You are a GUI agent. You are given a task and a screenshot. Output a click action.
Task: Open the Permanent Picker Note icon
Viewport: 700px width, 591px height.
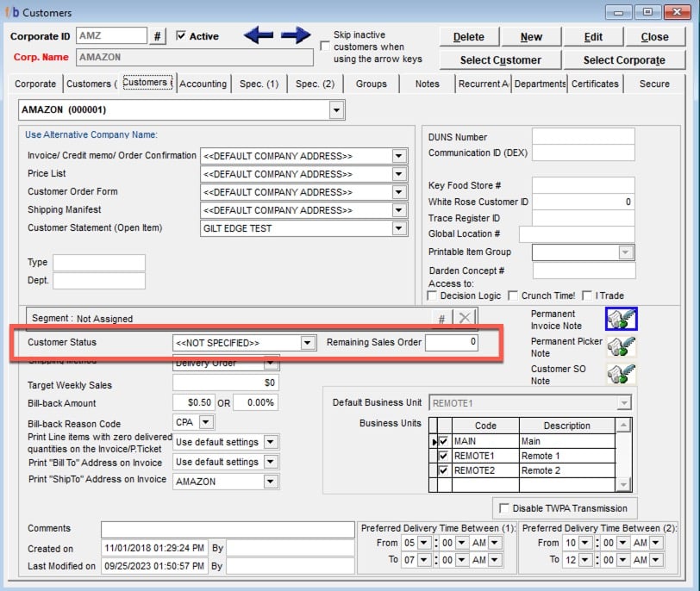click(x=621, y=347)
